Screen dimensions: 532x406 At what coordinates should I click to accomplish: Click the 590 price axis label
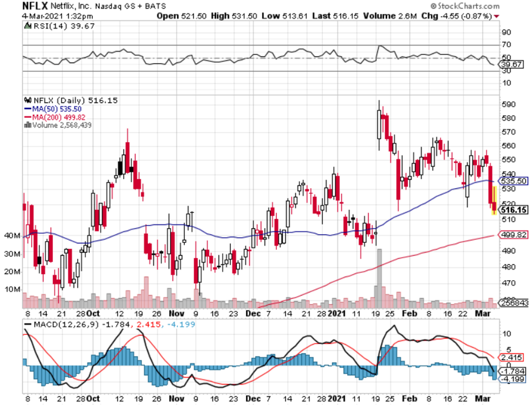point(509,104)
